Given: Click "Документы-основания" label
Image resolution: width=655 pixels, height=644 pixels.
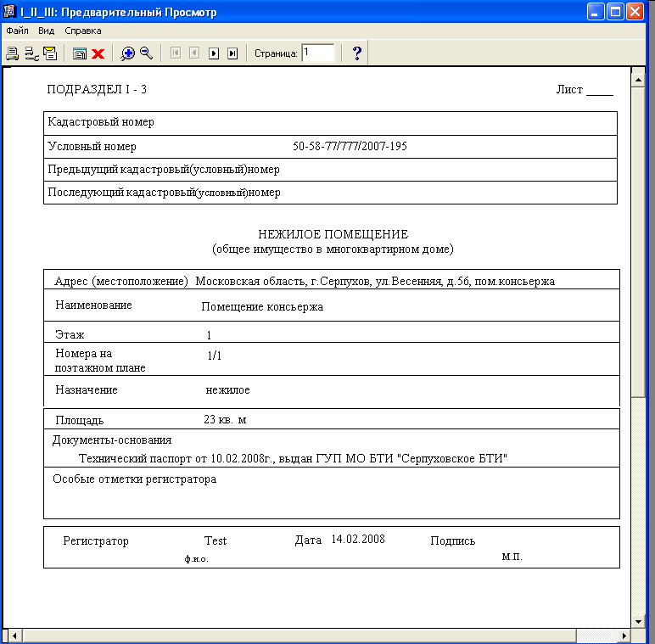Looking at the screenshot, I should pyautogui.click(x=112, y=440).
